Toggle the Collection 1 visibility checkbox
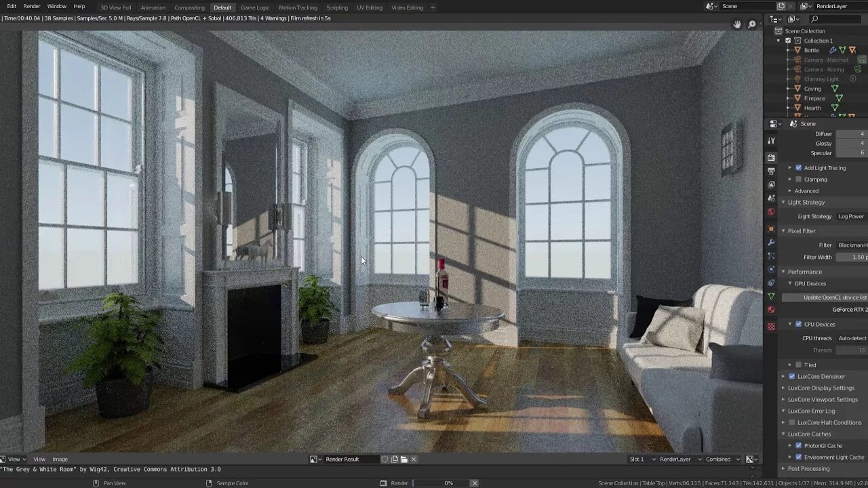 click(x=788, y=41)
